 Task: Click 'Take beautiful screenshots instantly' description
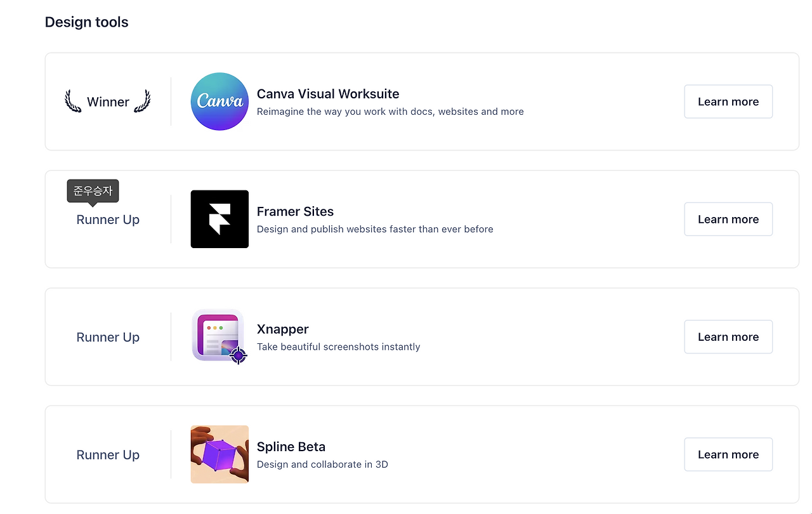tap(339, 346)
